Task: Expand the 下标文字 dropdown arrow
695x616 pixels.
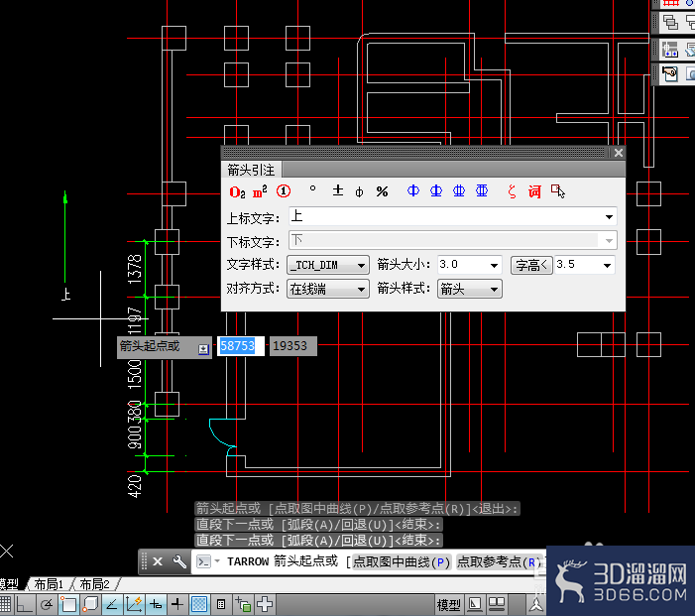Action: [x=609, y=240]
